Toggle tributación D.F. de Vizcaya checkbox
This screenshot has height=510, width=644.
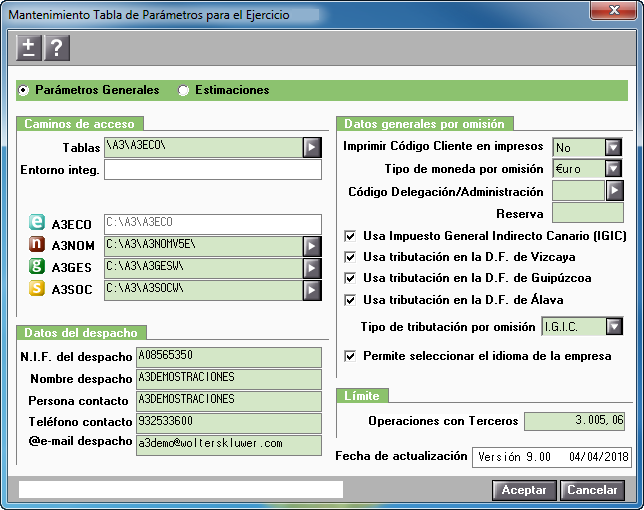coord(350,257)
